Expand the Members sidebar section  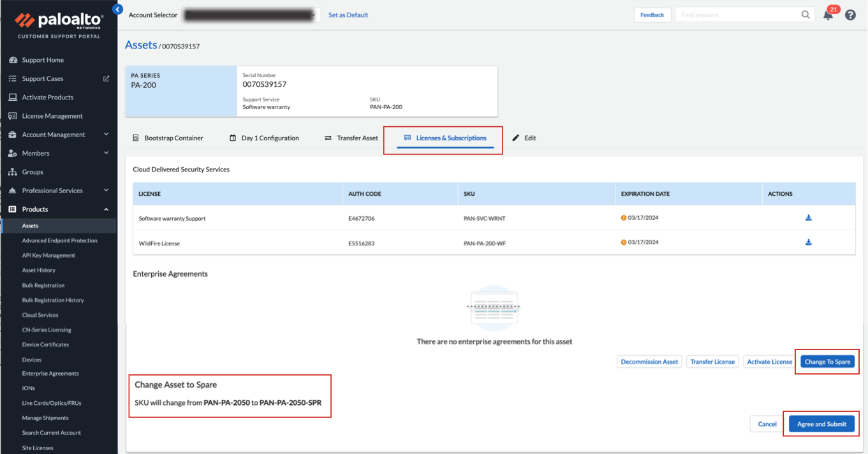pyautogui.click(x=106, y=153)
